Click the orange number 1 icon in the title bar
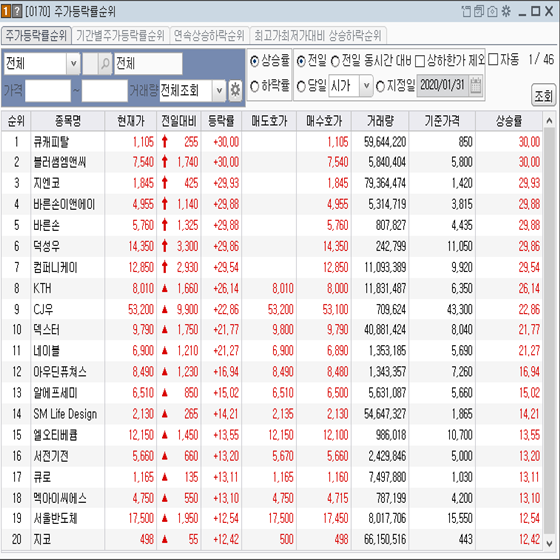The width and height of the screenshot is (560, 560). click(x=6, y=11)
